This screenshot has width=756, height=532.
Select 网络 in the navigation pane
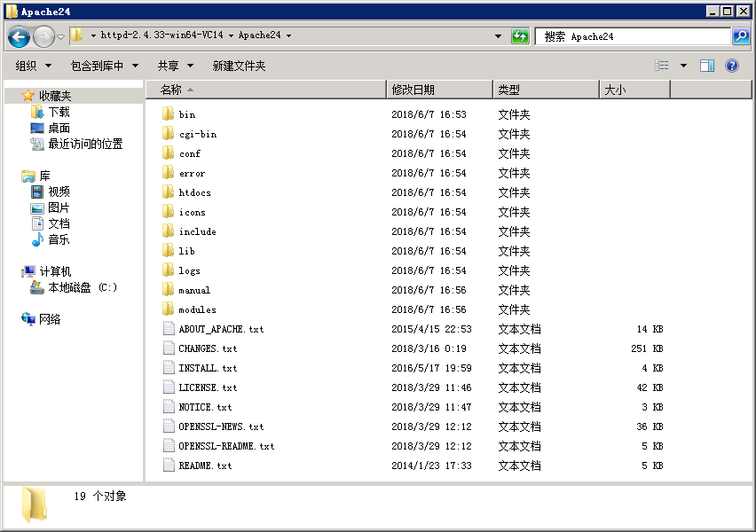(50, 319)
